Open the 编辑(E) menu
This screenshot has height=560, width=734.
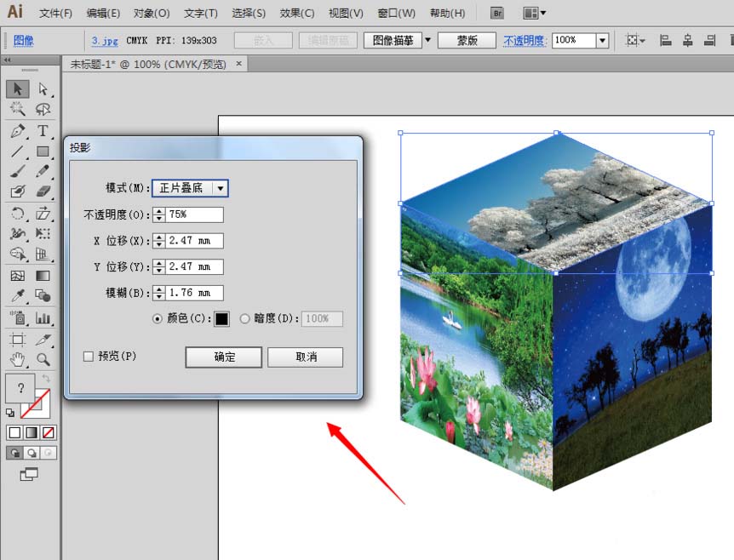[103, 13]
